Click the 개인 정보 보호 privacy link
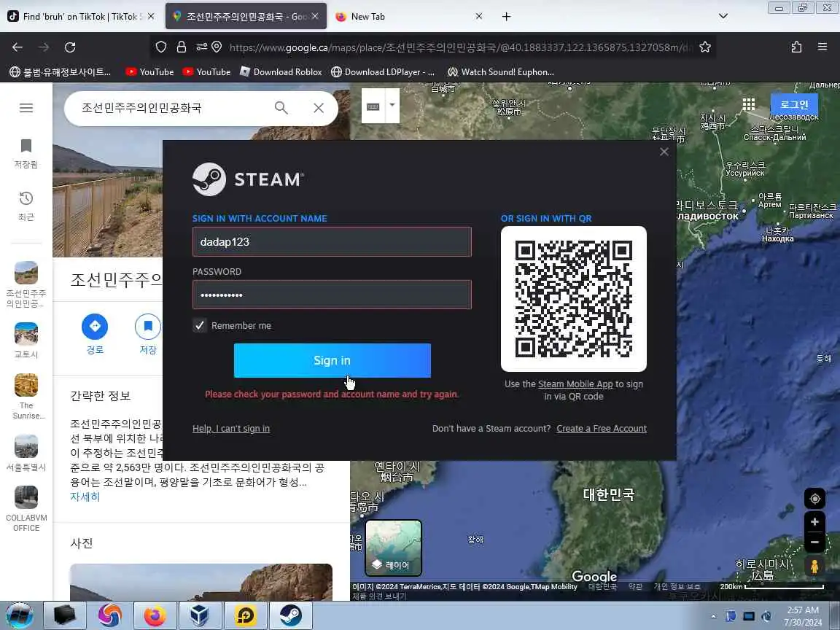Image resolution: width=840 pixels, height=630 pixels. click(x=677, y=586)
